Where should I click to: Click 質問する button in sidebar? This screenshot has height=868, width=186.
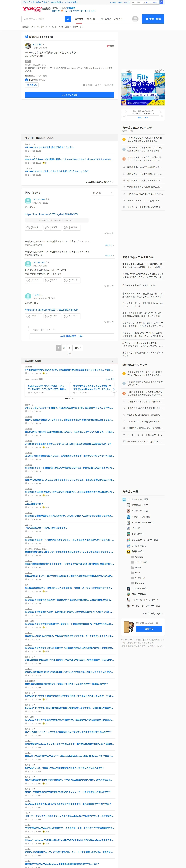pos(149,629)
